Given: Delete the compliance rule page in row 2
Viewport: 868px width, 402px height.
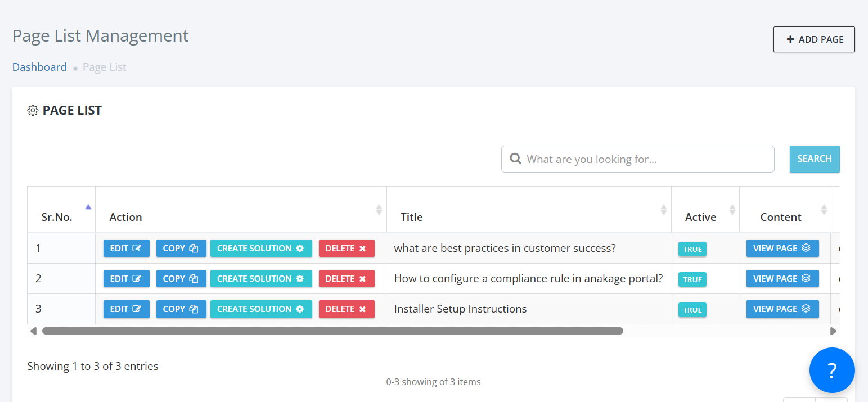Looking at the screenshot, I should coord(347,279).
